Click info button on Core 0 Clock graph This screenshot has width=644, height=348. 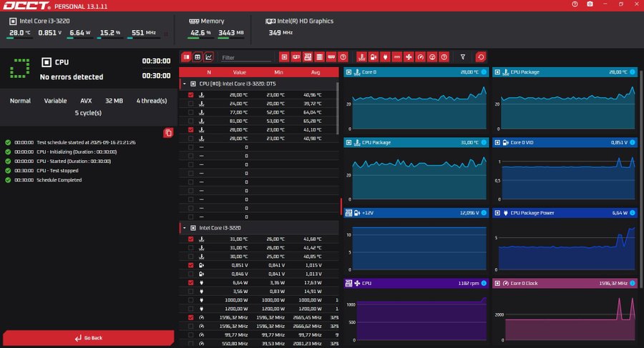click(x=632, y=284)
